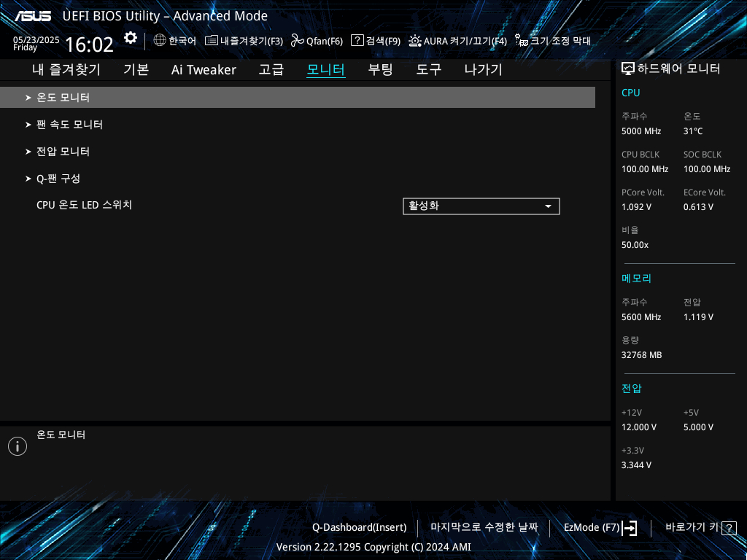Click the 한국어 language label
This screenshot has height=560, width=747.
pyautogui.click(x=182, y=41)
